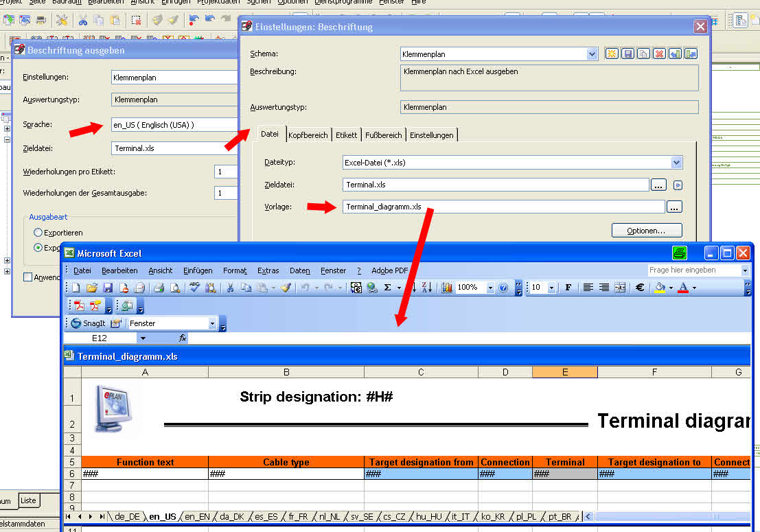Click the Excel Save icon
Screen dimensions: 760x532
tap(108, 288)
